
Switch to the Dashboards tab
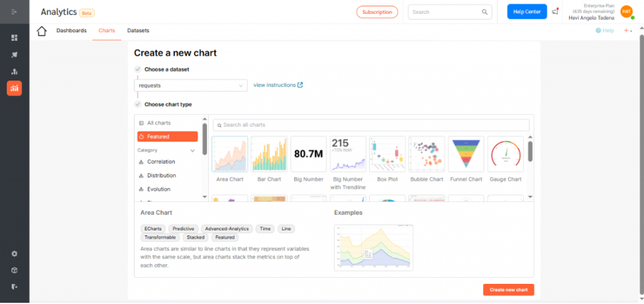(71, 30)
